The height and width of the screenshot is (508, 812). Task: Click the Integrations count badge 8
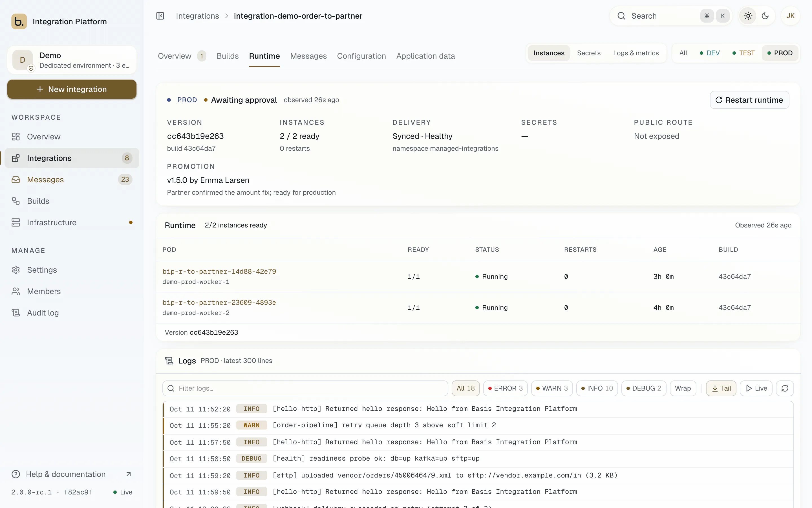tap(127, 158)
